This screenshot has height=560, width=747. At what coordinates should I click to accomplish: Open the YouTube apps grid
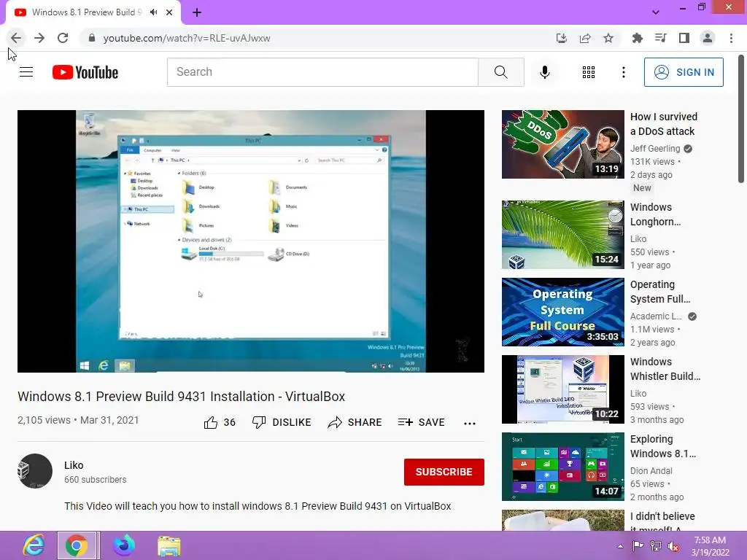point(589,72)
